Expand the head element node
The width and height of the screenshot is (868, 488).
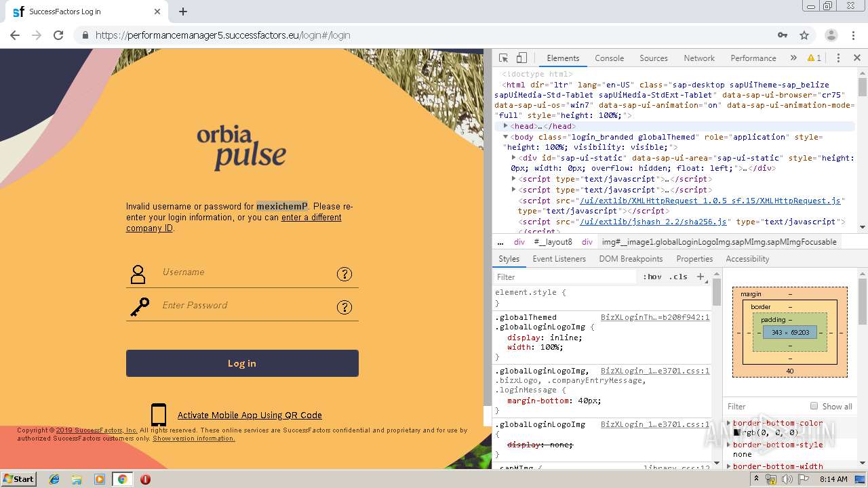506,126
